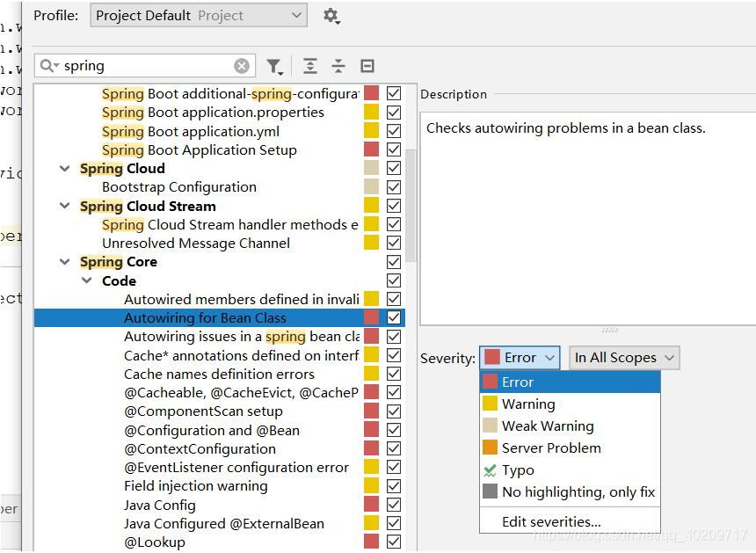Choose Warning from the severity list
Screen dimensions: 756x553
[x=527, y=404]
